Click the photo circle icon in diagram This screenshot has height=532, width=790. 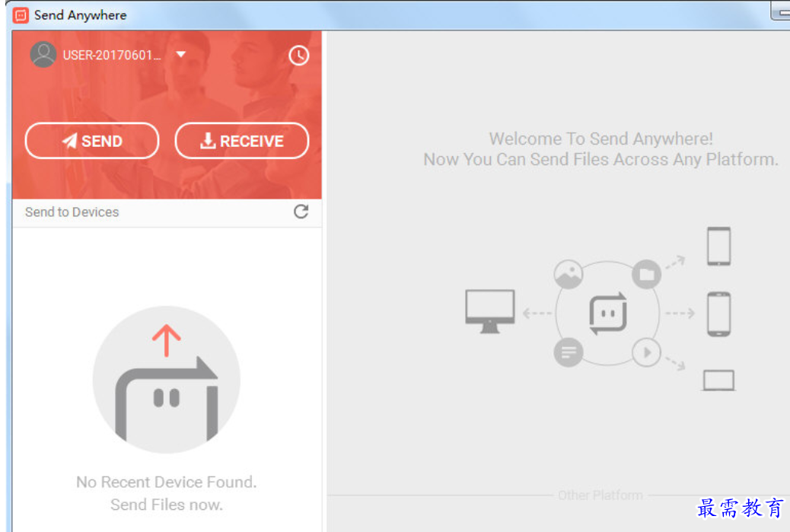(x=569, y=275)
